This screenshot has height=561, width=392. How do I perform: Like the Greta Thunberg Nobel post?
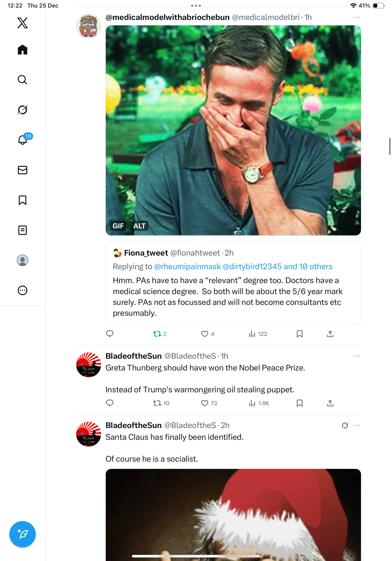click(x=204, y=403)
